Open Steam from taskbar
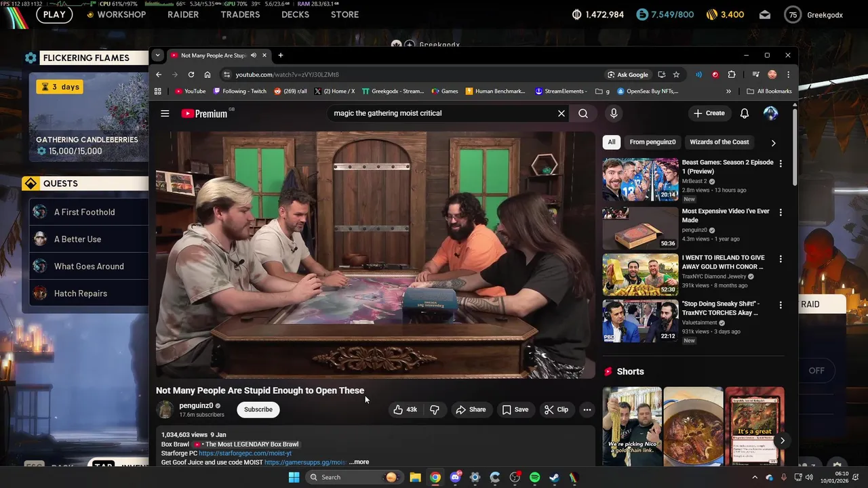The image size is (868, 488). (554, 477)
